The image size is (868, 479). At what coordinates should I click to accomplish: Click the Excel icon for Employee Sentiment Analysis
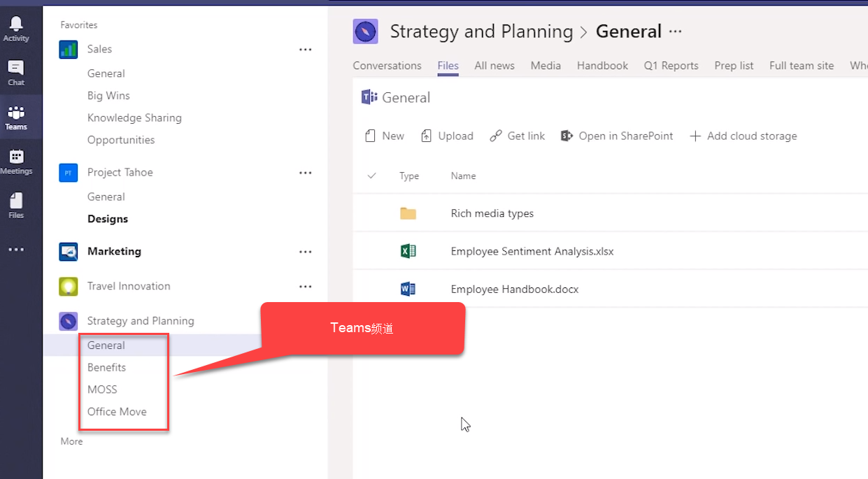408,251
